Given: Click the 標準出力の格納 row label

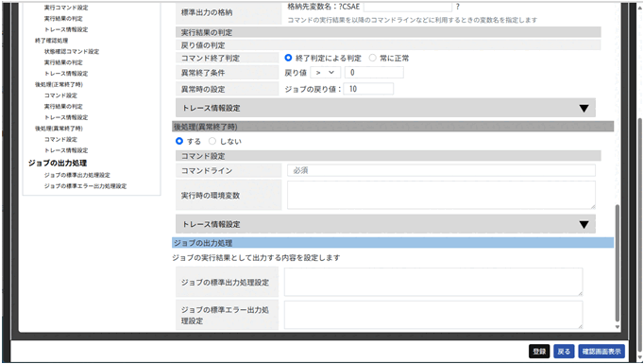Looking at the screenshot, I should tap(229, 12).
